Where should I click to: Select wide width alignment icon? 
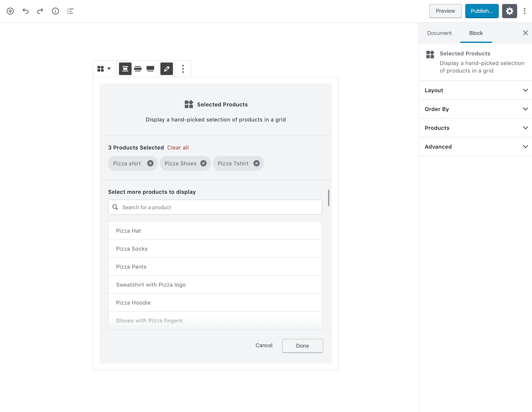point(138,69)
